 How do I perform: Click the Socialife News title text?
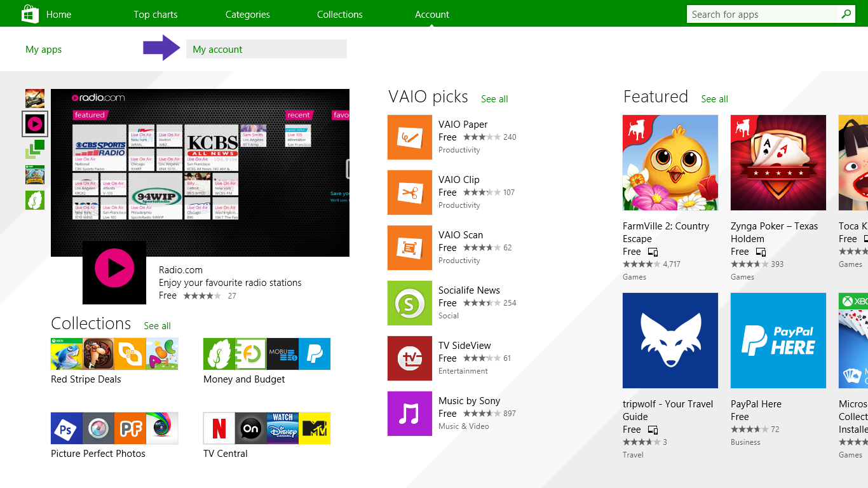(x=469, y=290)
